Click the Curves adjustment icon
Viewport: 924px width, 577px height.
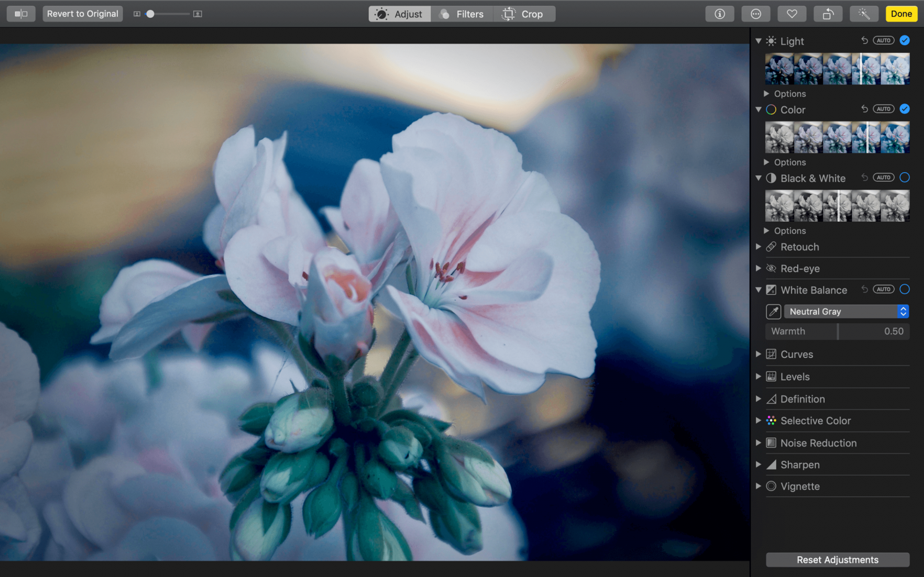point(772,354)
